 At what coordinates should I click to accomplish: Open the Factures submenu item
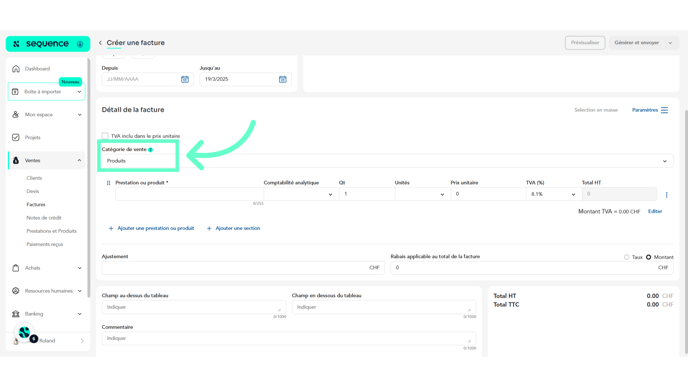[x=36, y=204]
